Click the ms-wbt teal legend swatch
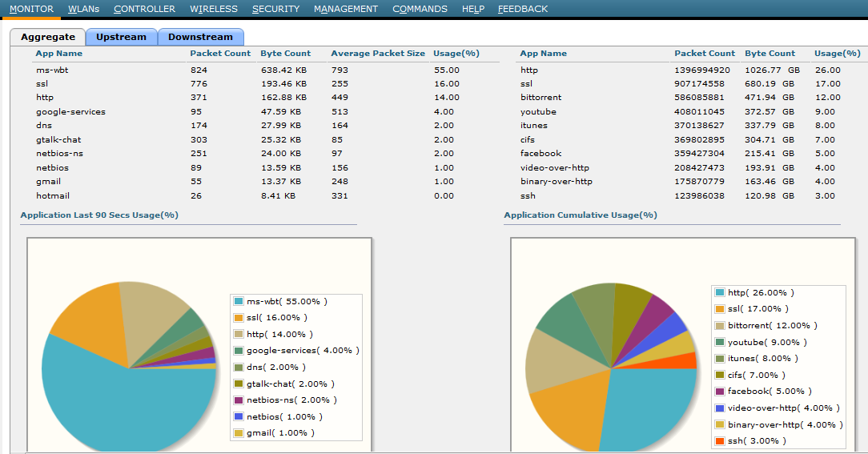This screenshot has width=868, height=454. click(239, 301)
